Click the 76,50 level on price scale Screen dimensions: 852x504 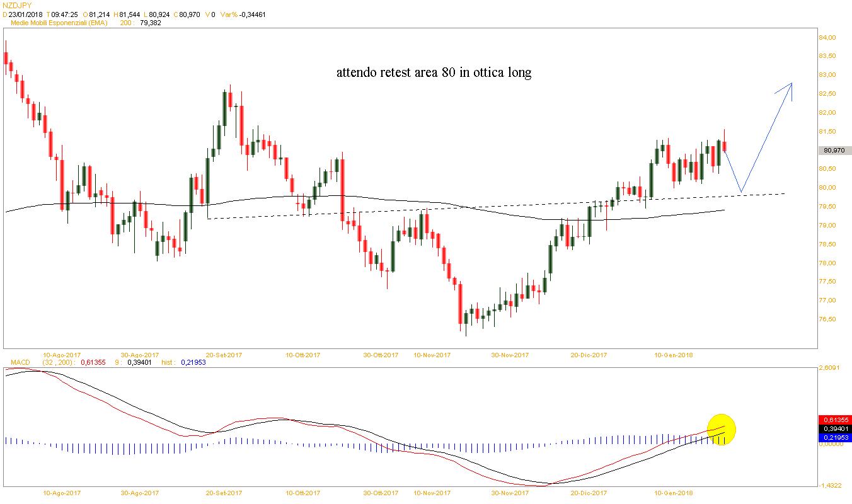click(826, 319)
